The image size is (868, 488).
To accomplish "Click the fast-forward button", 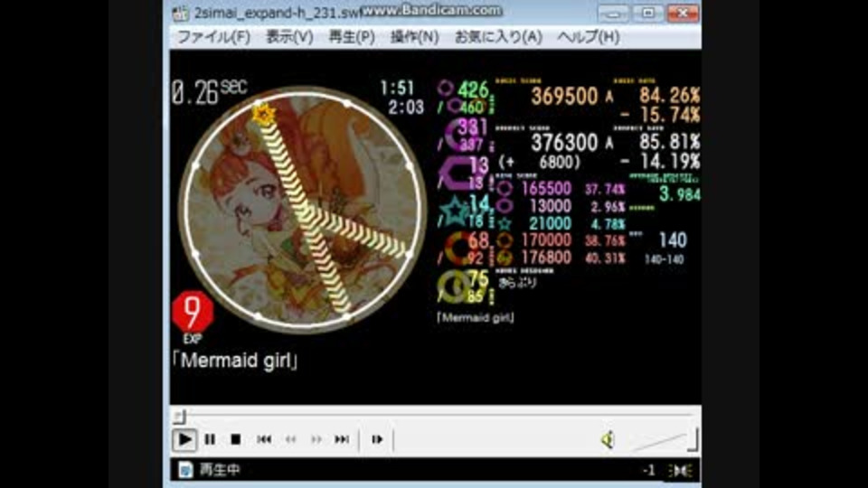I will click(316, 440).
